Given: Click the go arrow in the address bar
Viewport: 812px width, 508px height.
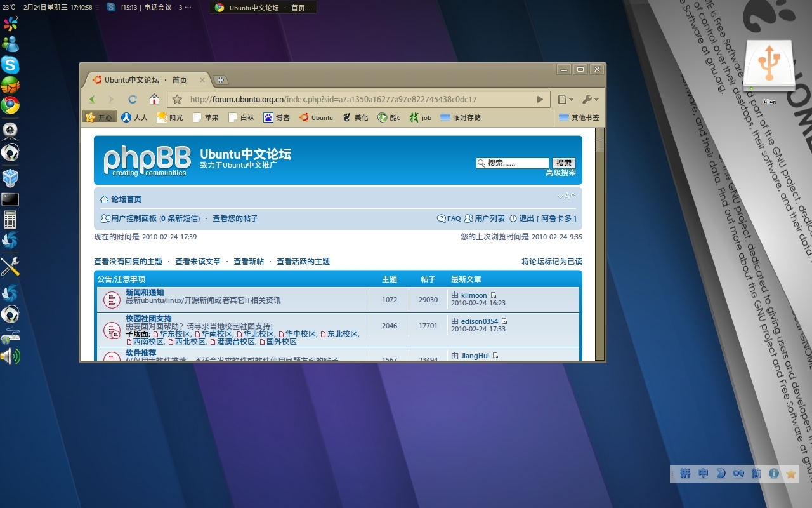Looking at the screenshot, I should click(540, 99).
